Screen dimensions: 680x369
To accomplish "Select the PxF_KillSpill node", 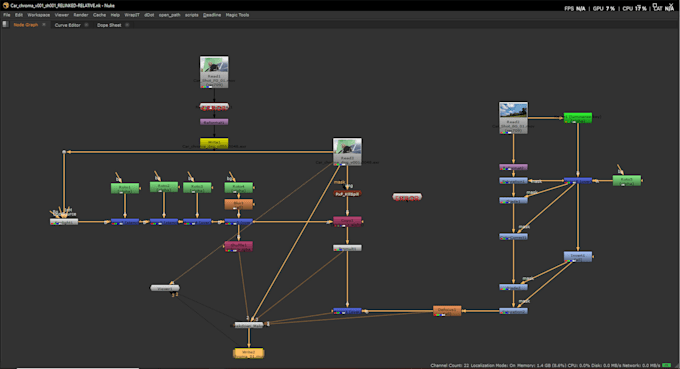I will point(347,194).
